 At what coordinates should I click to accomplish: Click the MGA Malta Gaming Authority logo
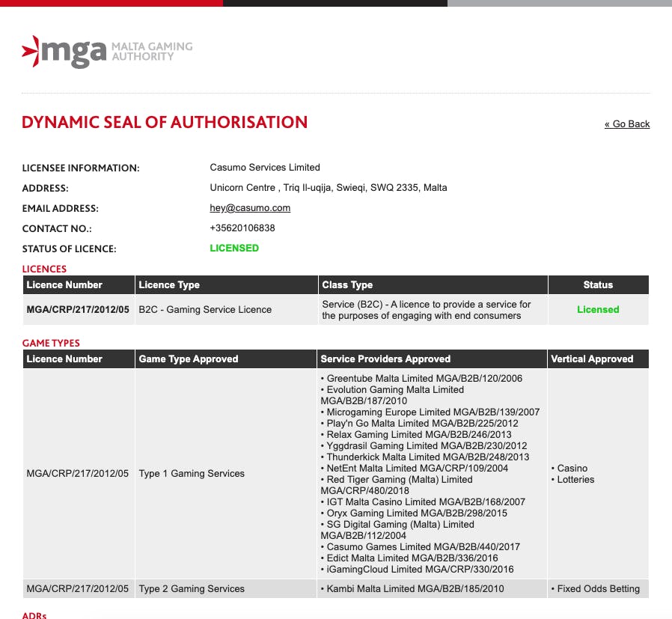[x=107, y=52]
